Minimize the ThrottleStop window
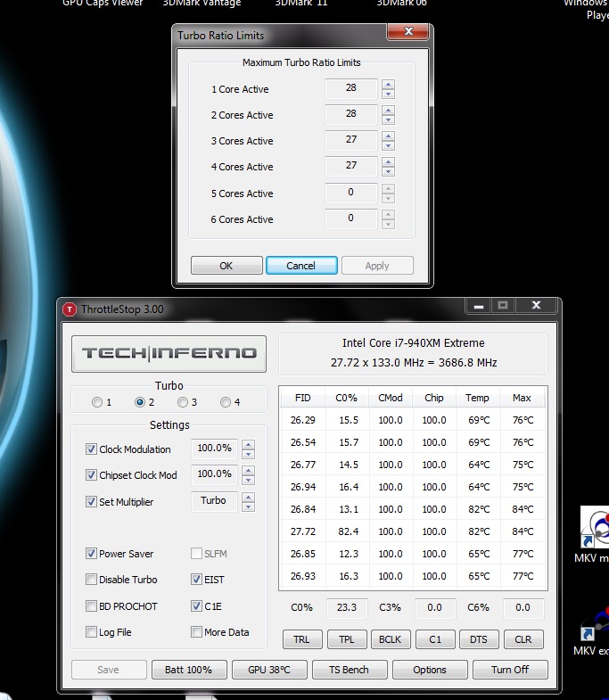The height and width of the screenshot is (700, 609). [x=479, y=306]
